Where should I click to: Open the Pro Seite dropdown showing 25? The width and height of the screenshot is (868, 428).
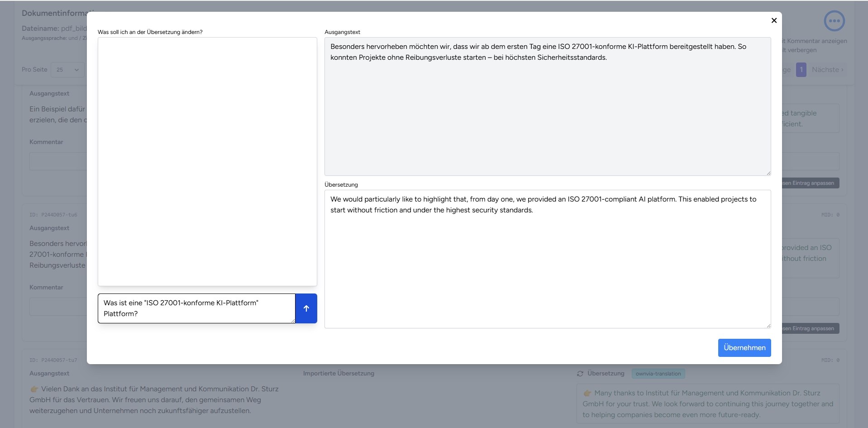click(x=67, y=70)
